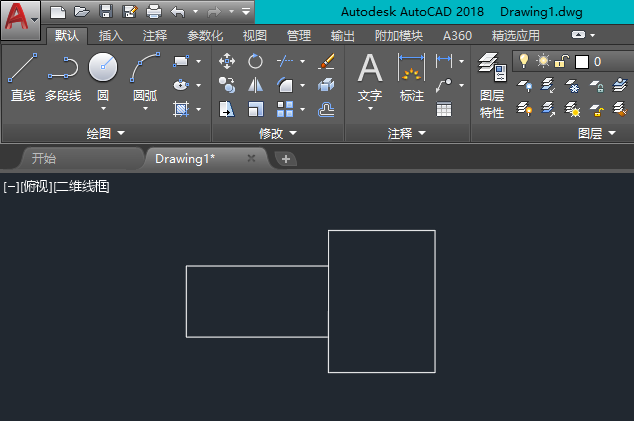The image size is (634, 421).
Task: Switch to the 视图 ribbon tab
Action: coord(255,36)
